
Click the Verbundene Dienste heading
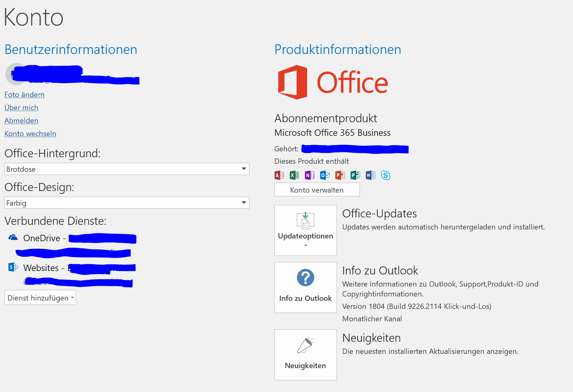tap(56, 221)
